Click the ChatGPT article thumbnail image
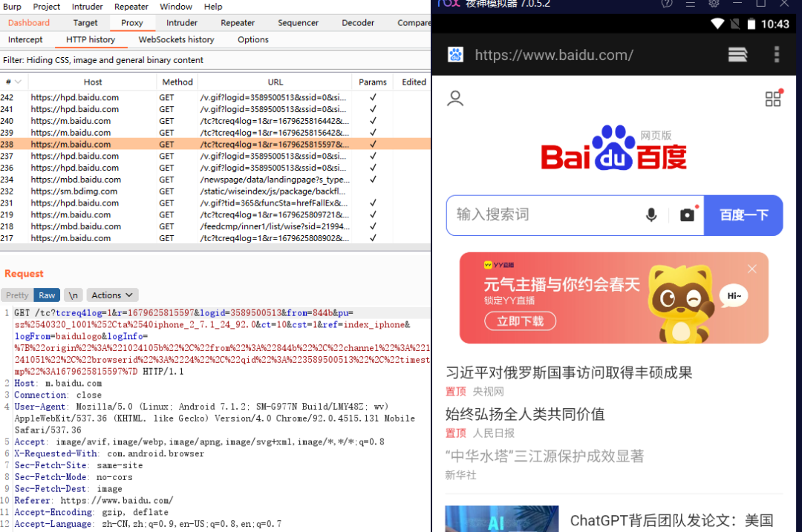 tap(502, 519)
